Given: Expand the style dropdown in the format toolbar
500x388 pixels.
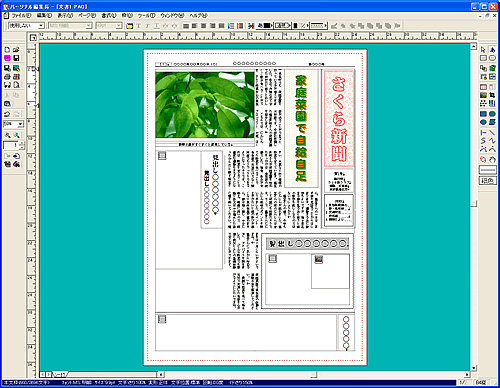Looking at the screenshot, I should 41,26.
